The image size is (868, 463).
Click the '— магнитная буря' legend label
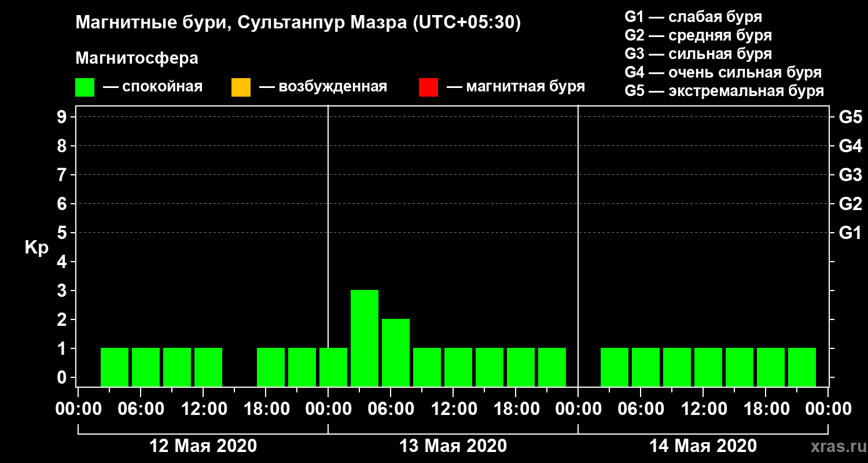[x=516, y=87]
